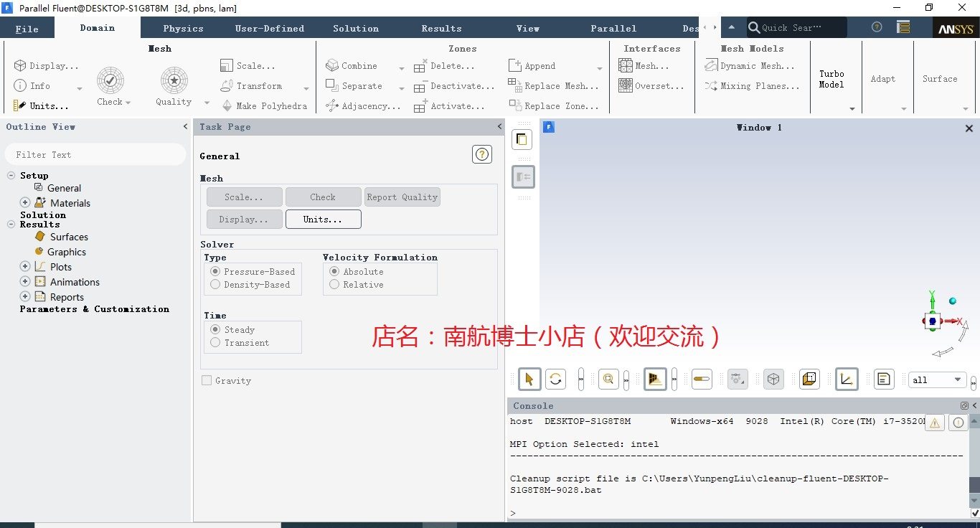This screenshot has height=528, width=980.
Task: Click the top bar help question icon
Action: tap(877, 27)
